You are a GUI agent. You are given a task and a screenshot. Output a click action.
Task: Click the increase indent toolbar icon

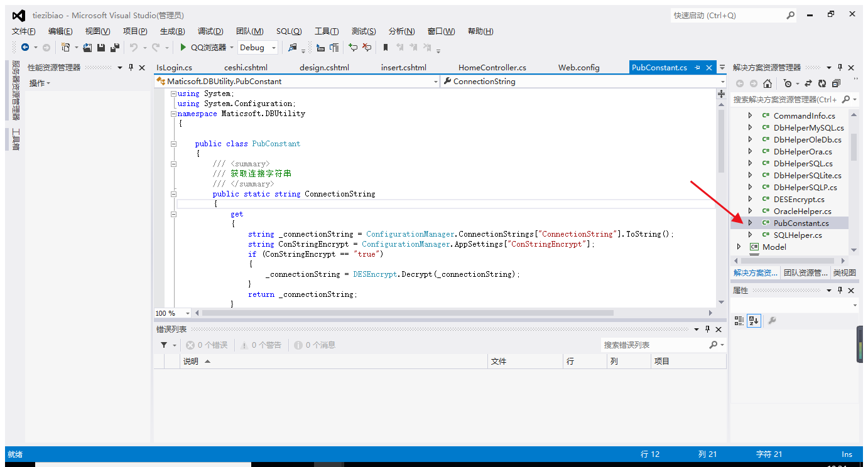(334, 47)
